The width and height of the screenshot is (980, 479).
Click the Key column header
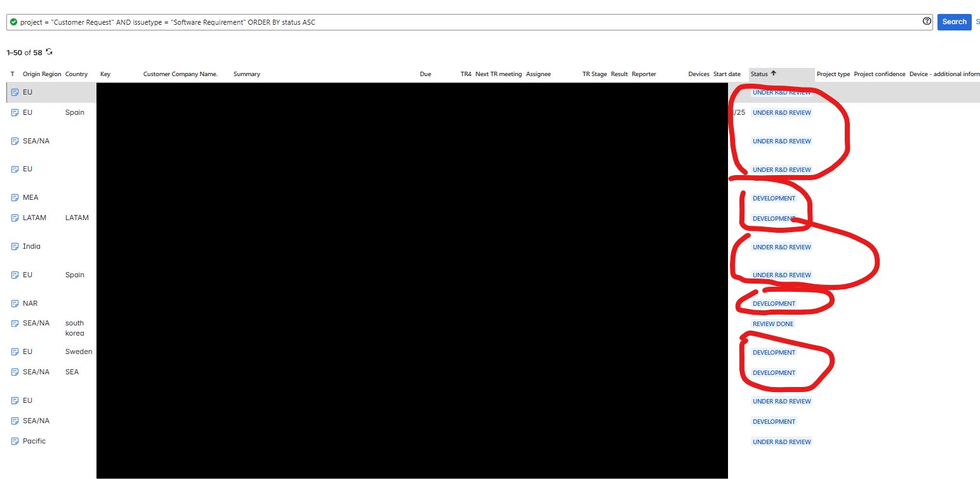tap(105, 74)
